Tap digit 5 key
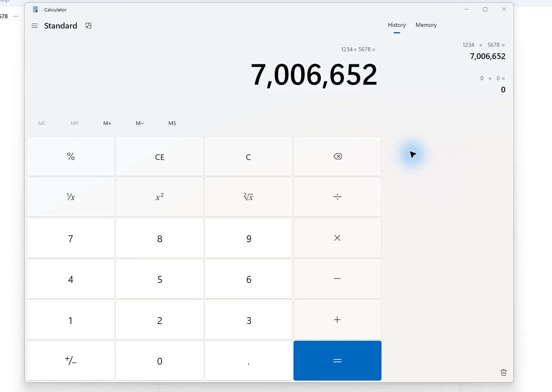 point(160,279)
